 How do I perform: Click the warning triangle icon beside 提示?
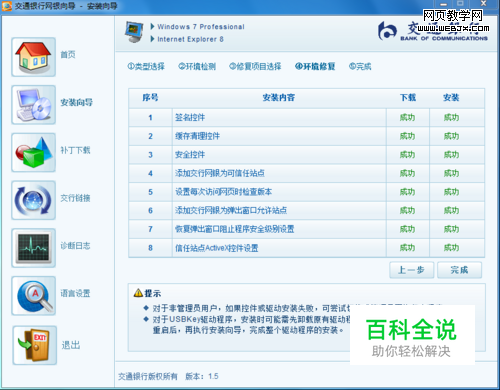pos(138,293)
